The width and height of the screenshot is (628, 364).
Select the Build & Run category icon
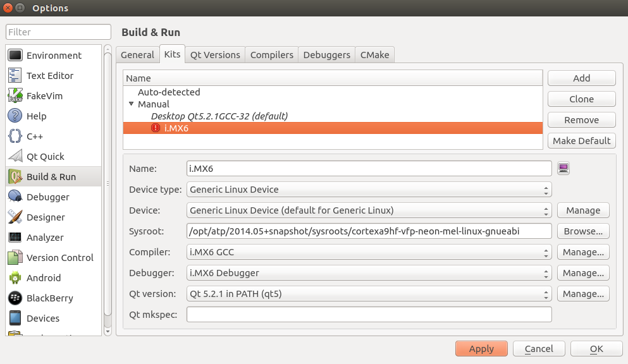(15, 177)
